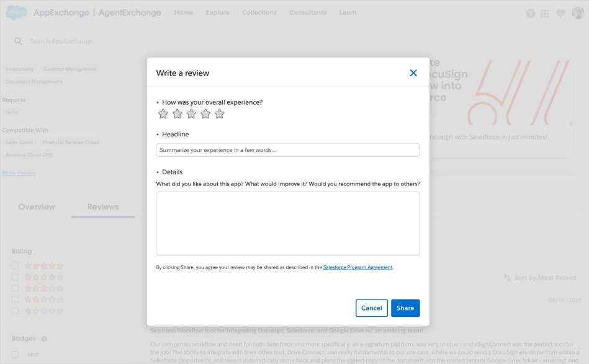Open the user profile avatar

577,13
